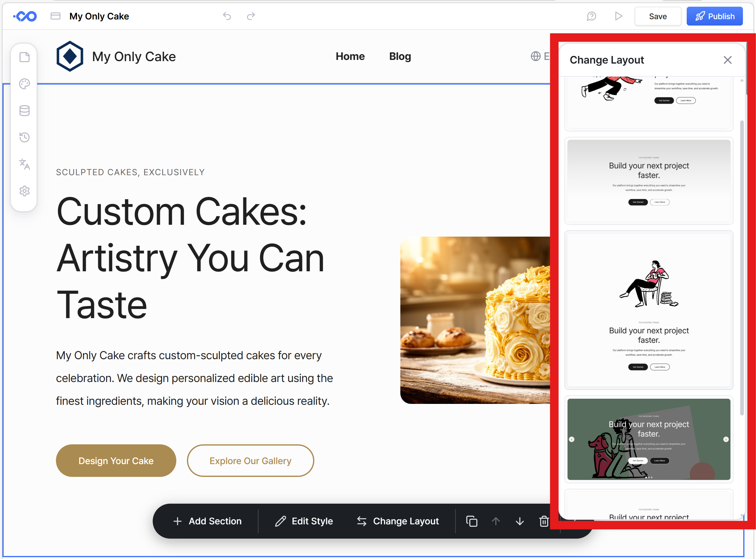
Task: Select the Blog navigation item
Action: click(400, 56)
